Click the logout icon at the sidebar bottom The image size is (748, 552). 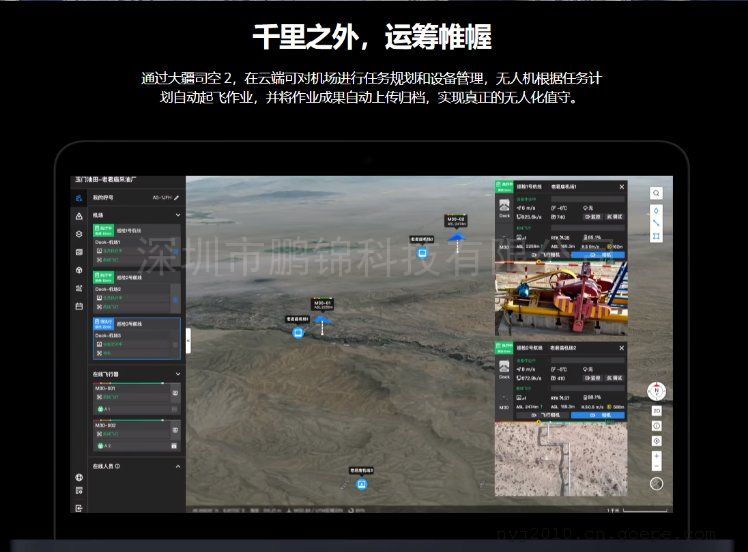tap(79, 508)
